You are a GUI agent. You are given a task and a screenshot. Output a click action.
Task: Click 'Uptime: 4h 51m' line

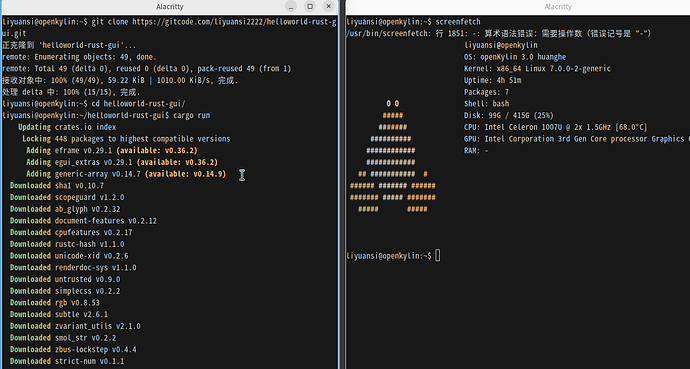(x=492, y=80)
